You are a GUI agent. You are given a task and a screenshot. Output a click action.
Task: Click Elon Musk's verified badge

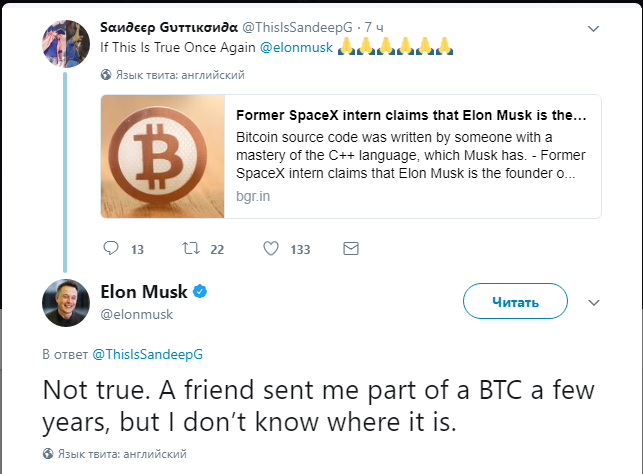pos(200,292)
